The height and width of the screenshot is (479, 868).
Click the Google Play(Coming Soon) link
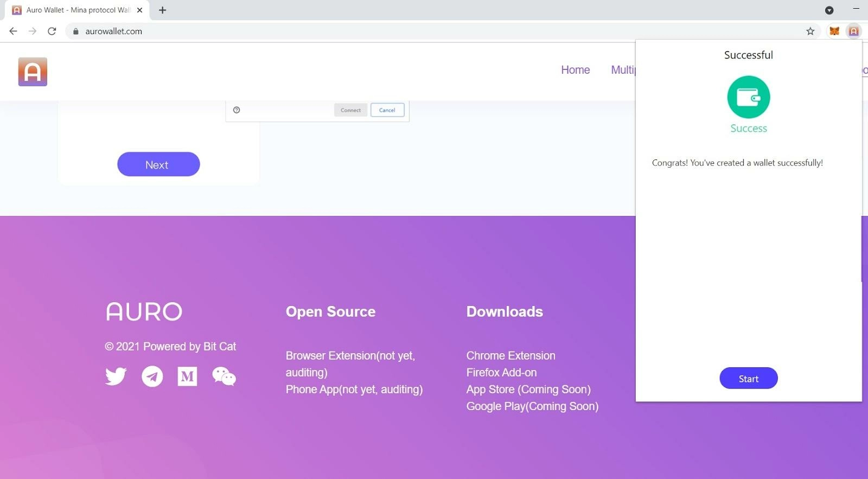pos(532,406)
